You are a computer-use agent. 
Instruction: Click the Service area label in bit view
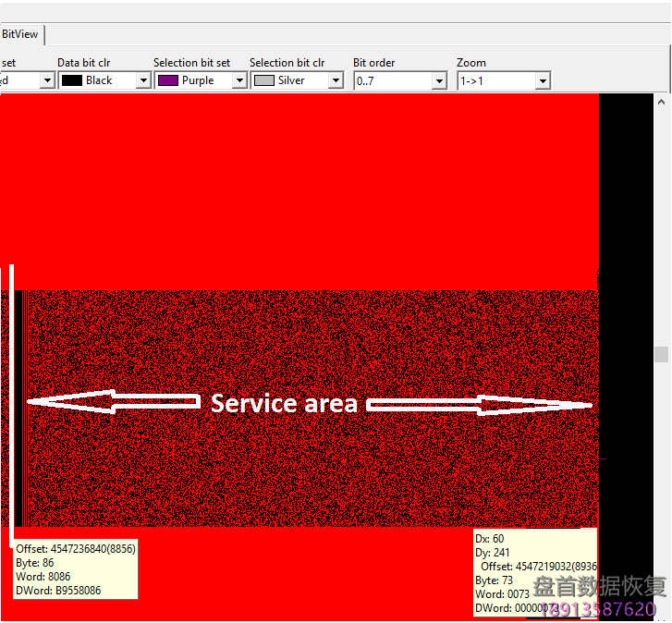click(x=284, y=404)
